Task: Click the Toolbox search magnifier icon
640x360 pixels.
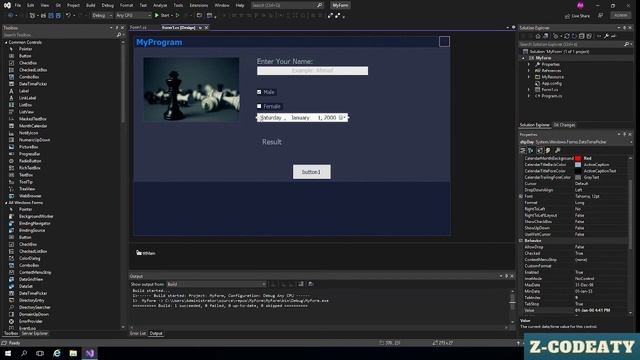Action: click(119, 35)
